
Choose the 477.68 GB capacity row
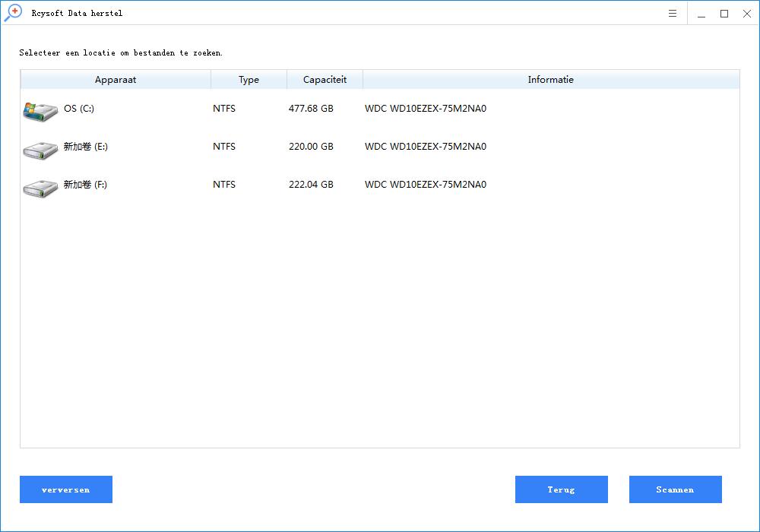tap(311, 109)
